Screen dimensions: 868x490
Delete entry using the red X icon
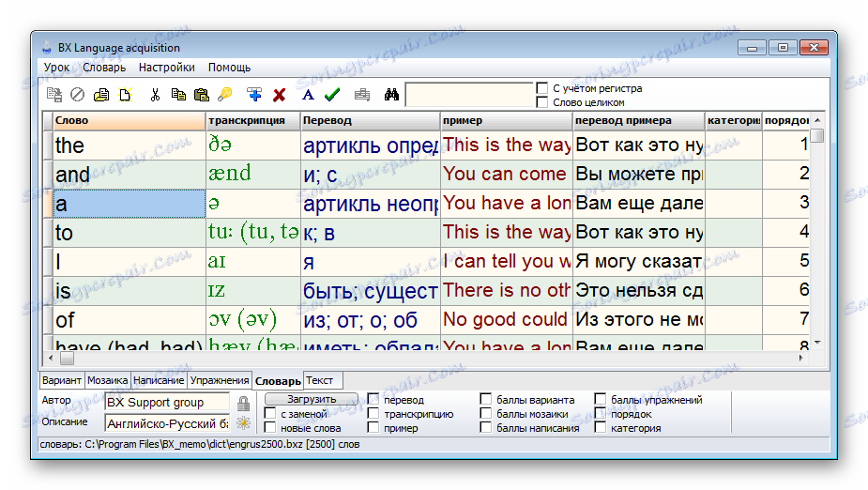pyautogui.click(x=279, y=95)
